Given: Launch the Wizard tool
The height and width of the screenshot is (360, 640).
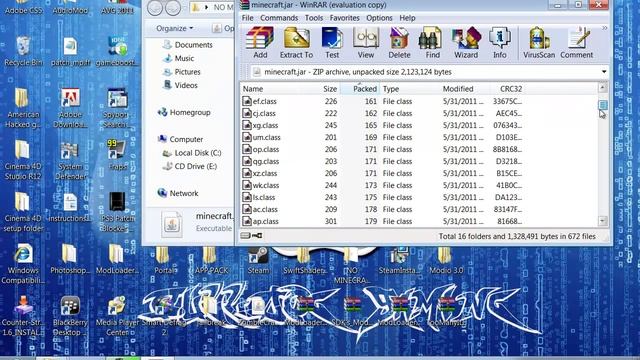Looking at the screenshot, I should click(x=466, y=43).
